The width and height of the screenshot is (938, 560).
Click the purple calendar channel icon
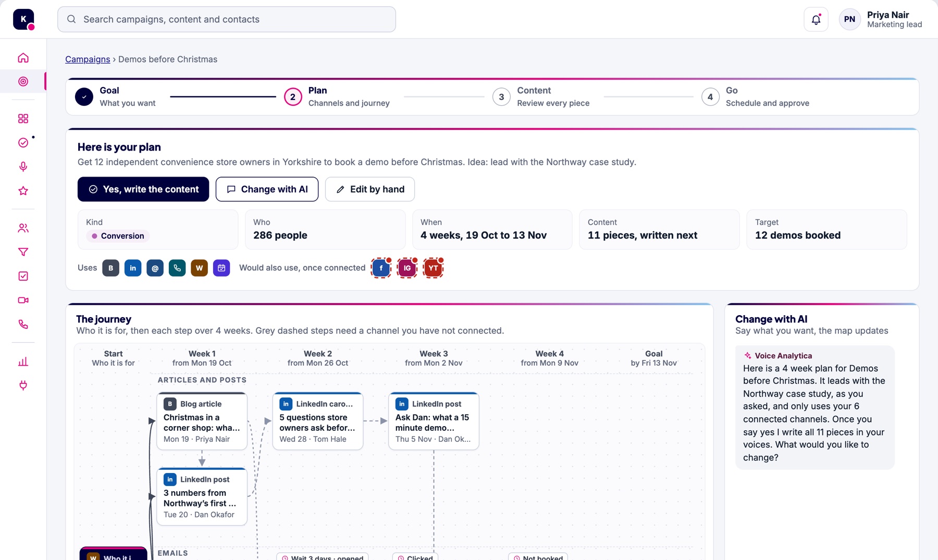pyautogui.click(x=221, y=268)
